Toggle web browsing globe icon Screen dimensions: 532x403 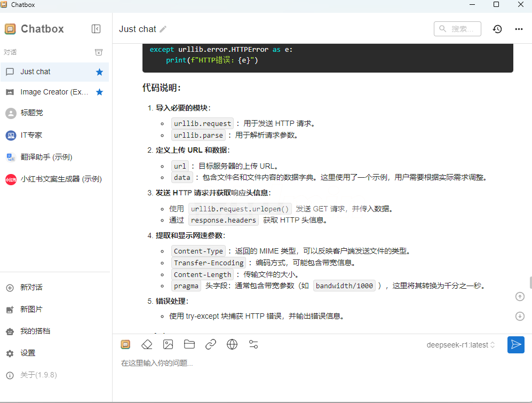[x=232, y=344]
